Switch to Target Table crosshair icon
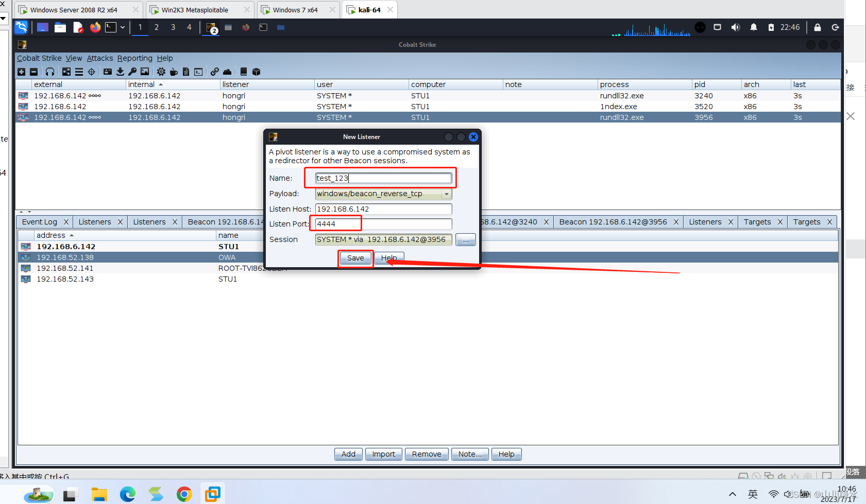This screenshot has width=866, height=504. (x=91, y=72)
